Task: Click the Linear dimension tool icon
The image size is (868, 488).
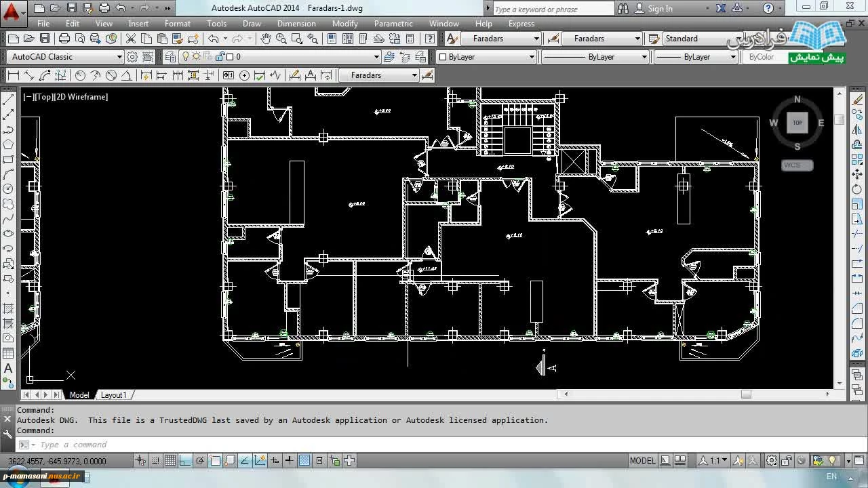Action: [x=14, y=75]
